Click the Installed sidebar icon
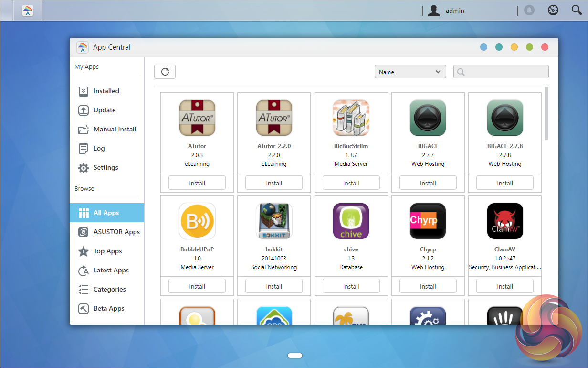Image resolution: width=588 pixels, height=368 pixels. tap(84, 91)
